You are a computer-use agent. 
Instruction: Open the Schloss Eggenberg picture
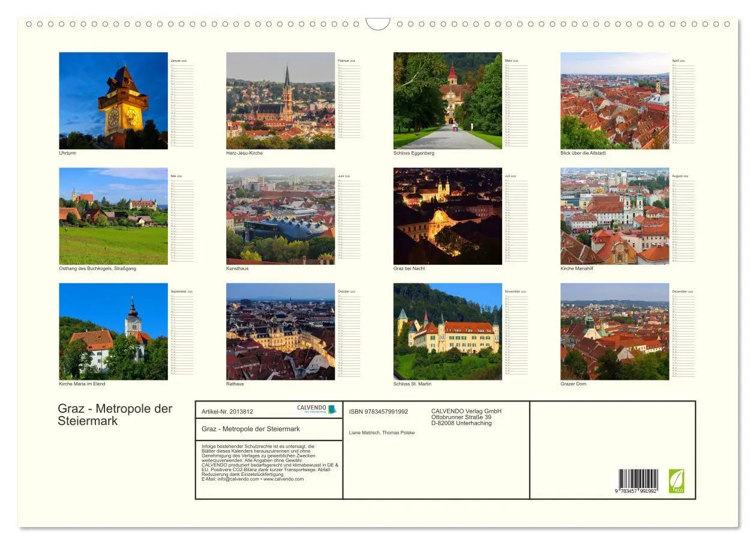[447, 100]
